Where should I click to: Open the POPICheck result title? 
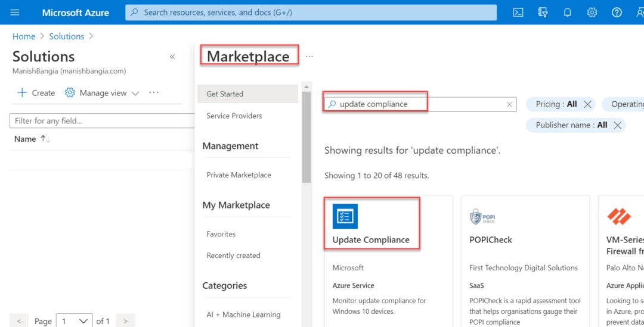491,239
